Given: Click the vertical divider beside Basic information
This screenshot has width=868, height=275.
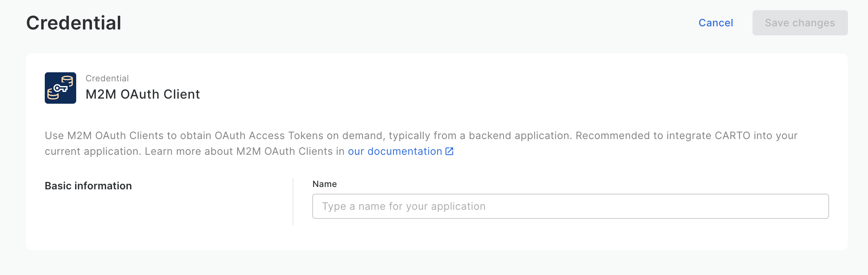Looking at the screenshot, I should [293, 202].
